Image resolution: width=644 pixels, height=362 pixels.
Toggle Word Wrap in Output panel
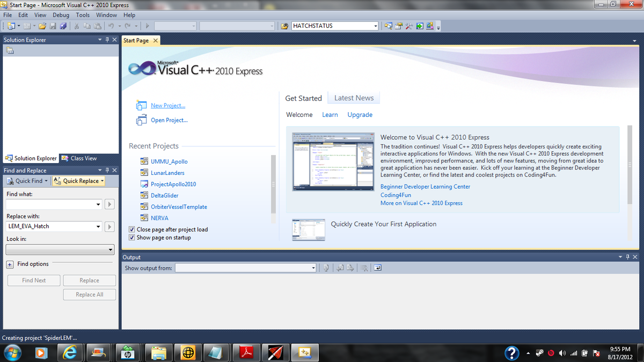coord(377,268)
